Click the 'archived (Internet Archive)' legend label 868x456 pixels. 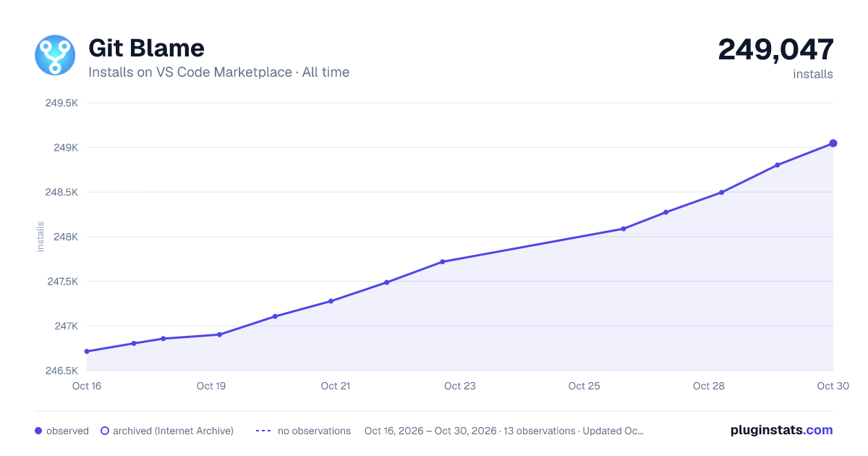click(173, 431)
